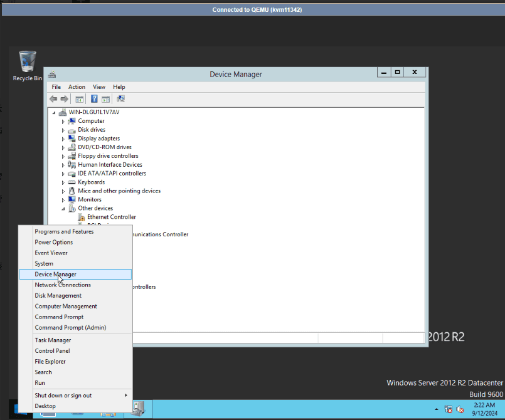505x420 pixels.
Task: Select the Floppy drive controllers label
Action: pos(108,155)
